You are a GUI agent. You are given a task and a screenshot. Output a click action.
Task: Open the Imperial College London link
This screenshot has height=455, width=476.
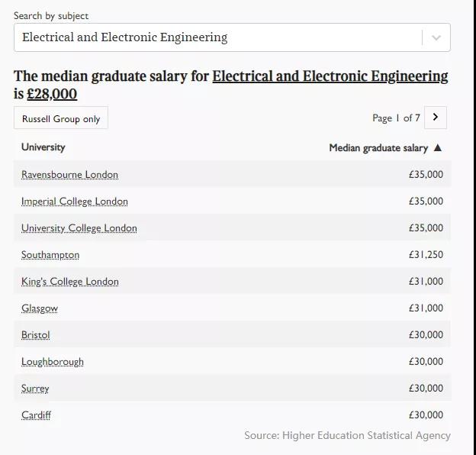coord(75,202)
